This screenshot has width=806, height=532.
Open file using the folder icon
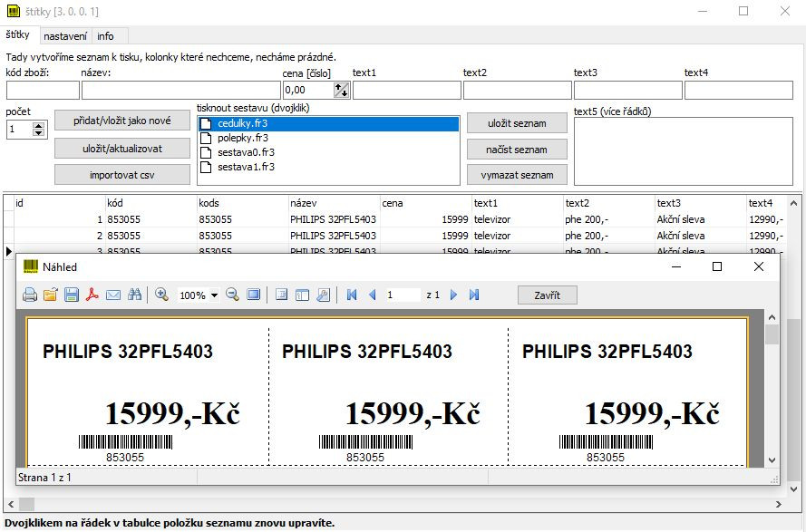pos(51,295)
